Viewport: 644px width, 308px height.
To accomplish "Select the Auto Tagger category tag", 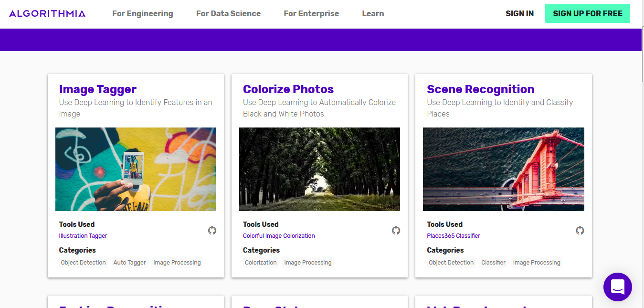I will tap(129, 263).
